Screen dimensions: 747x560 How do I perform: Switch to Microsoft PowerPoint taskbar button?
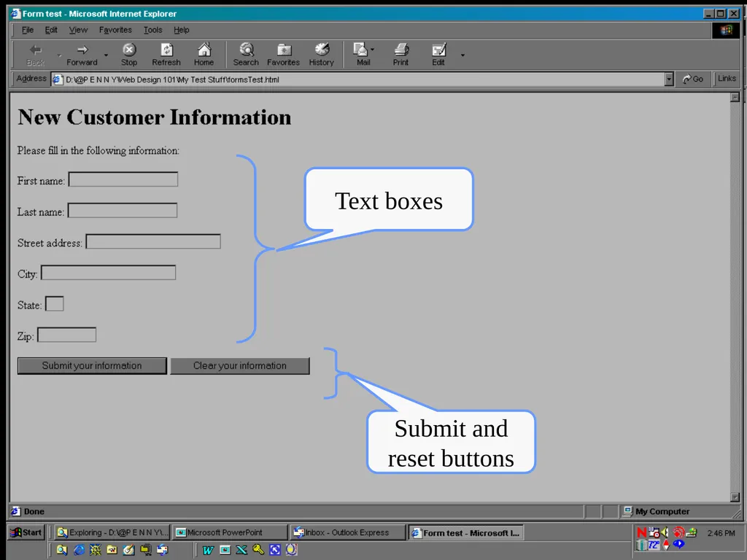coord(230,532)
